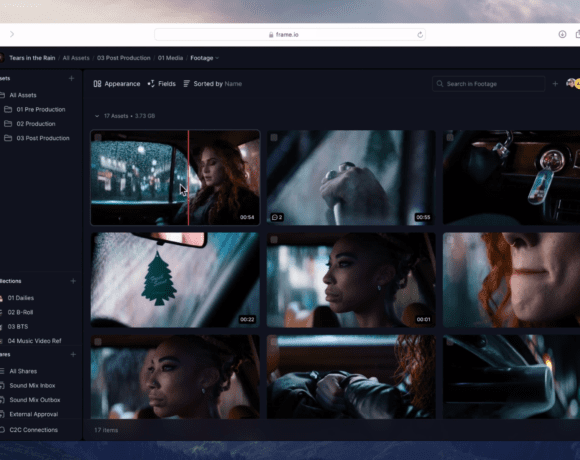580x460 pixels.
Task: Click the Search in Footage field
Action: (x=488, y=84)
